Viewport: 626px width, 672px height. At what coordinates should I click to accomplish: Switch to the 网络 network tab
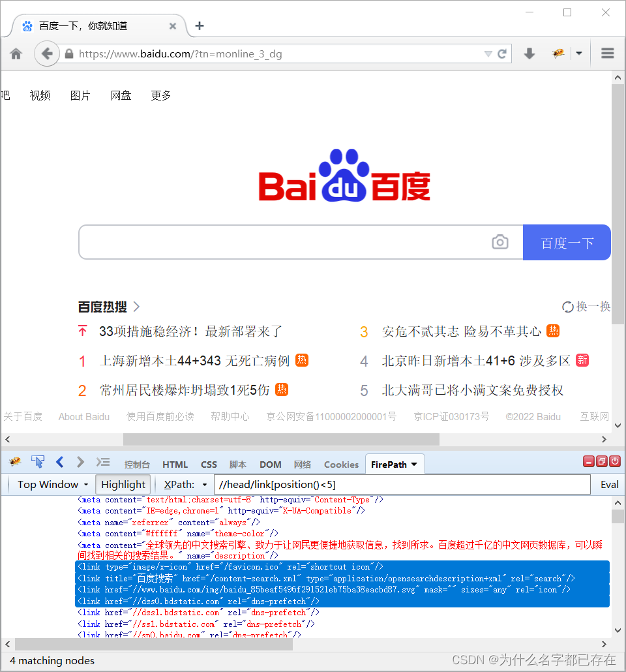tap(303, 465)
